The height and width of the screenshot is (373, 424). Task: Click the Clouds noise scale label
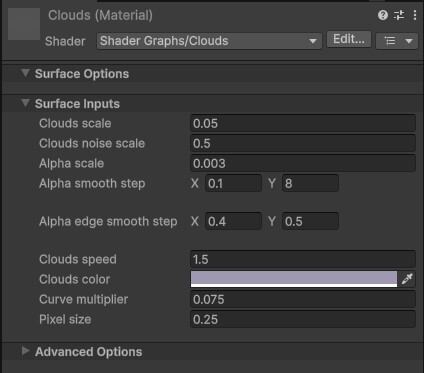[92, 143]
